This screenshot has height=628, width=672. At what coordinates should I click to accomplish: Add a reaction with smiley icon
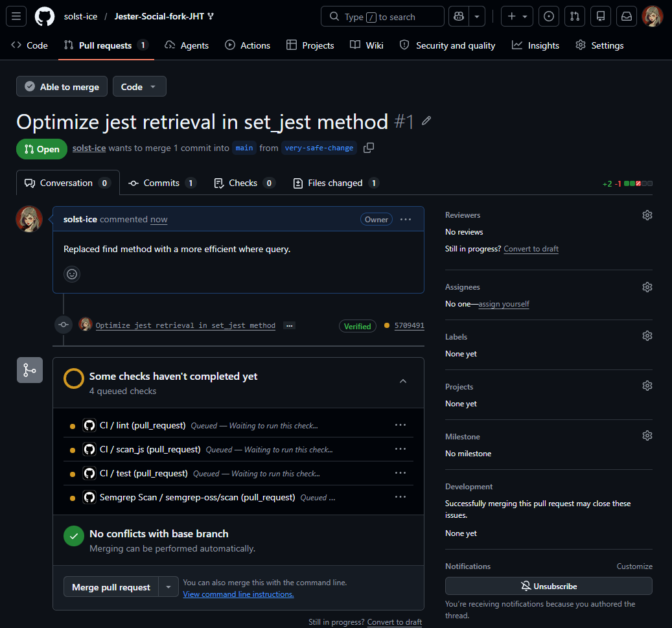(72, 274)
